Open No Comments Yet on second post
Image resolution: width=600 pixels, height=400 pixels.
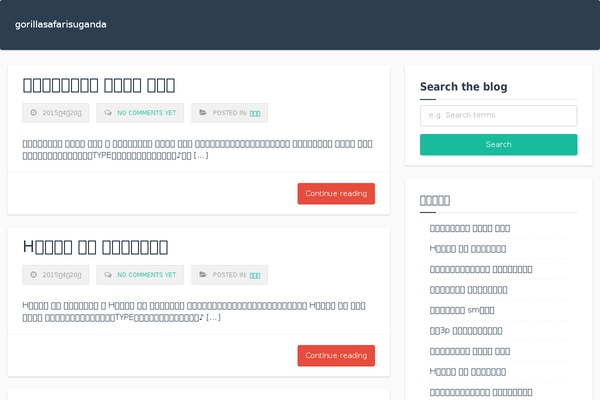point(147,275)
